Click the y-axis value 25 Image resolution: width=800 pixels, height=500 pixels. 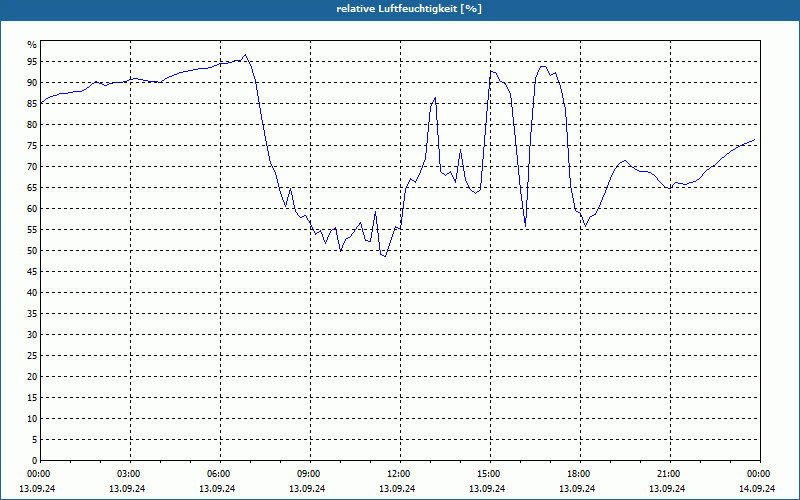click(x=32, y=356)
